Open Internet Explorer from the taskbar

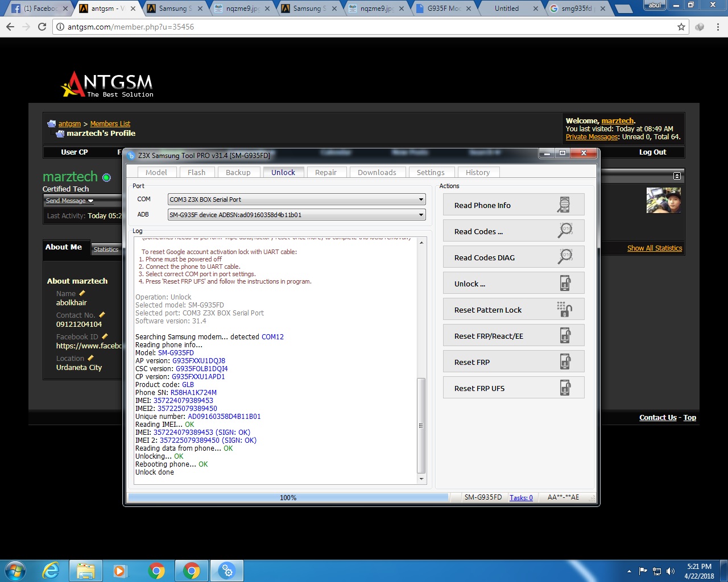(51, 571)
